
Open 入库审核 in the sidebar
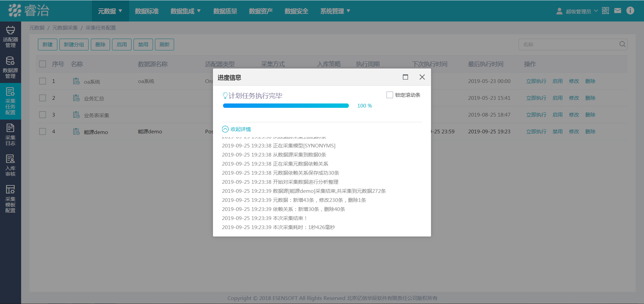point(10,165)
